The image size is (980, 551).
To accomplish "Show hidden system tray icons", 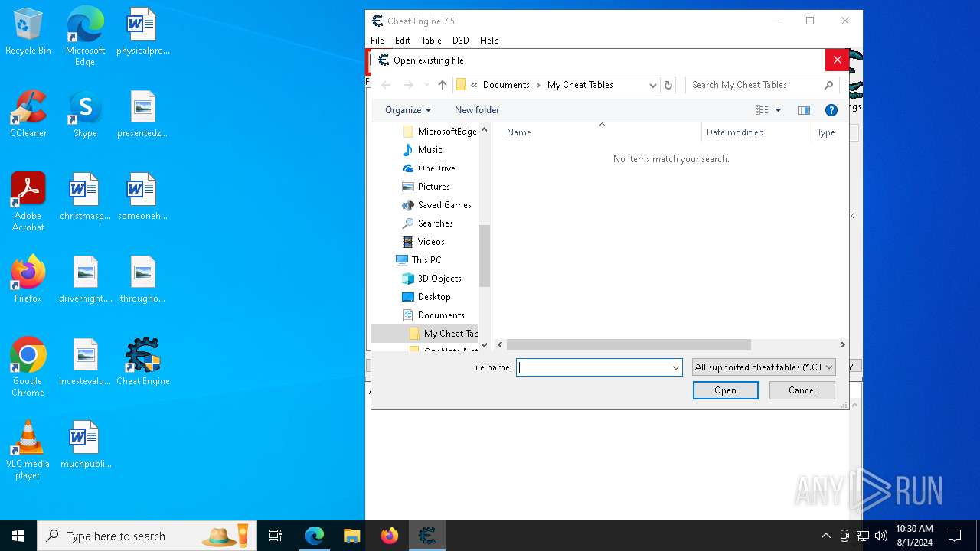I will [825, 536].
